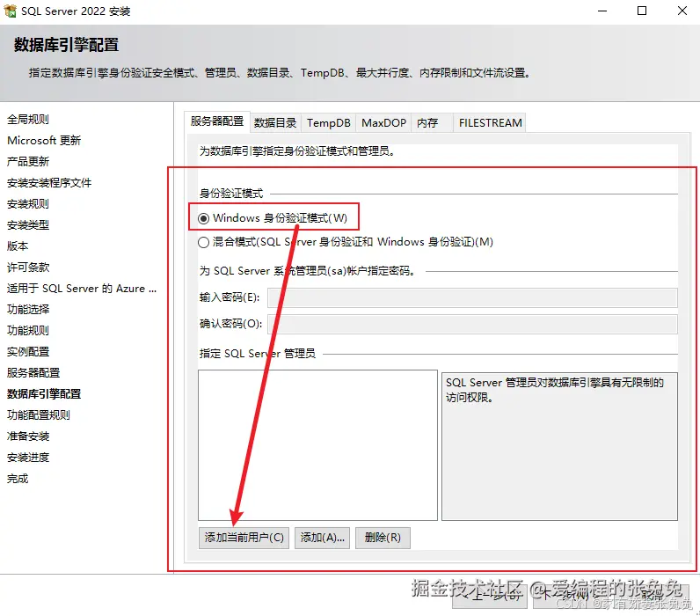Click the 删除(R) button
The width and height of the screenshot is (700, 616).
pos(383,538)
